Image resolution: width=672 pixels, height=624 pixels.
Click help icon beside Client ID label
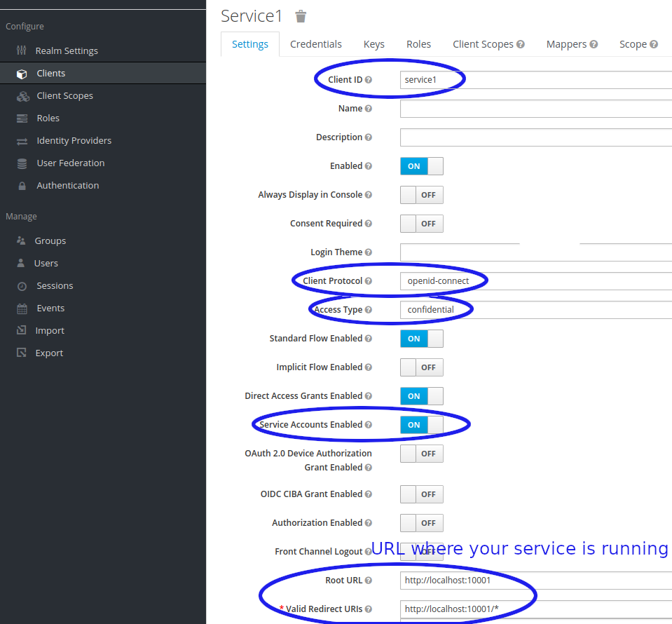[x=368, y=80]
